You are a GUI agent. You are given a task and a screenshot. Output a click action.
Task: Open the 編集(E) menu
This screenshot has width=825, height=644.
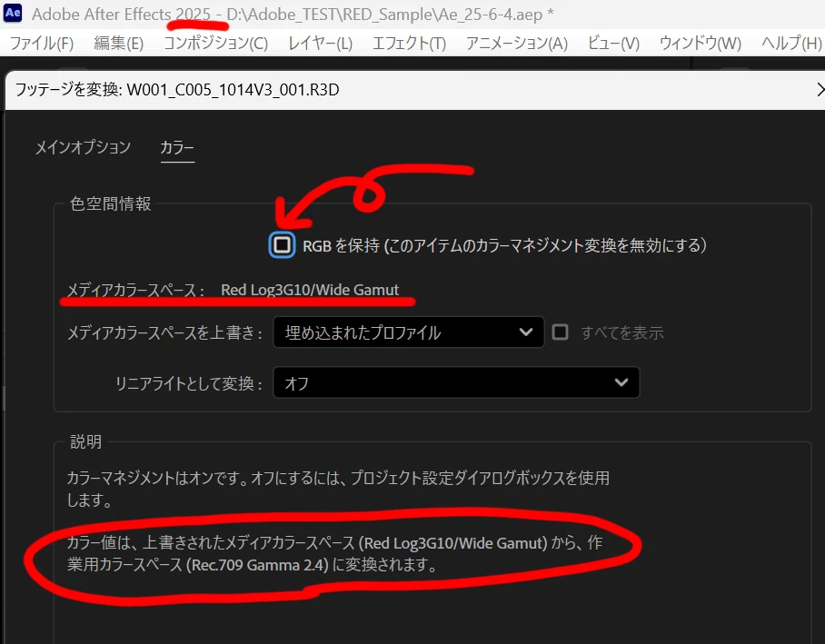pos(118,43)
